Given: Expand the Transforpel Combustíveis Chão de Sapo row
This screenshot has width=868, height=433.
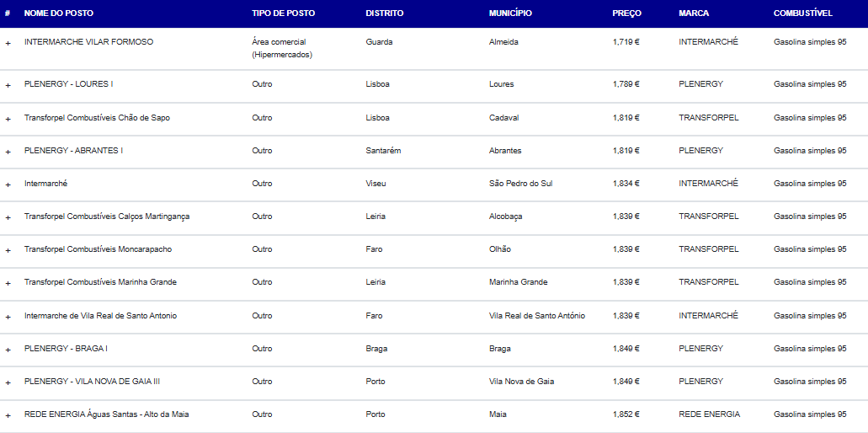Looking at the screenshot, I should [x=8, y=119].
